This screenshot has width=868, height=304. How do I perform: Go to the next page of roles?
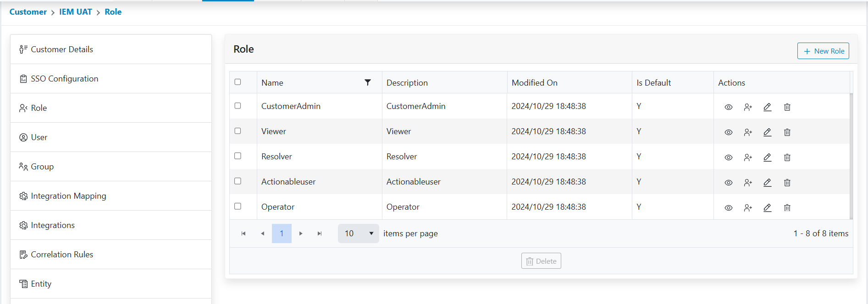[301, 233]
